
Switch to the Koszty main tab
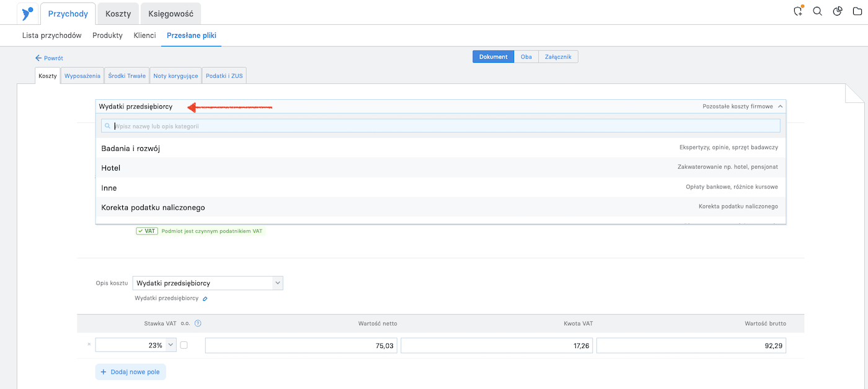pos(118,14)
